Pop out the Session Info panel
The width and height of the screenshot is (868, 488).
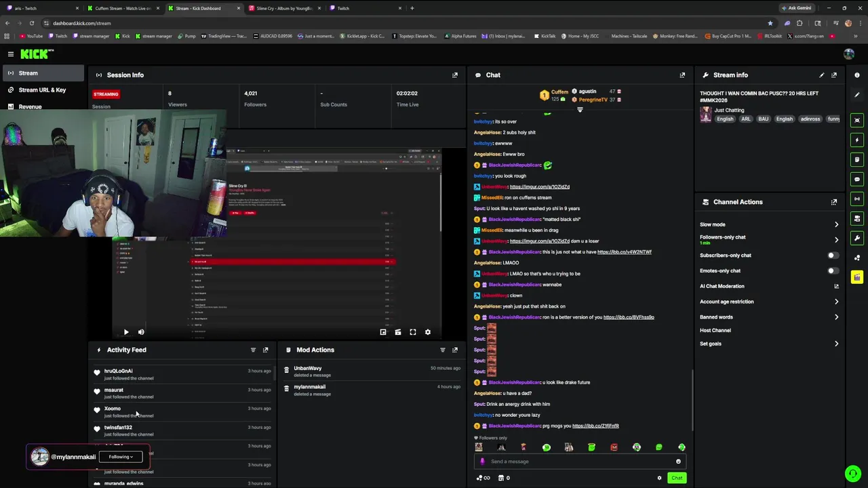[455, 75]
